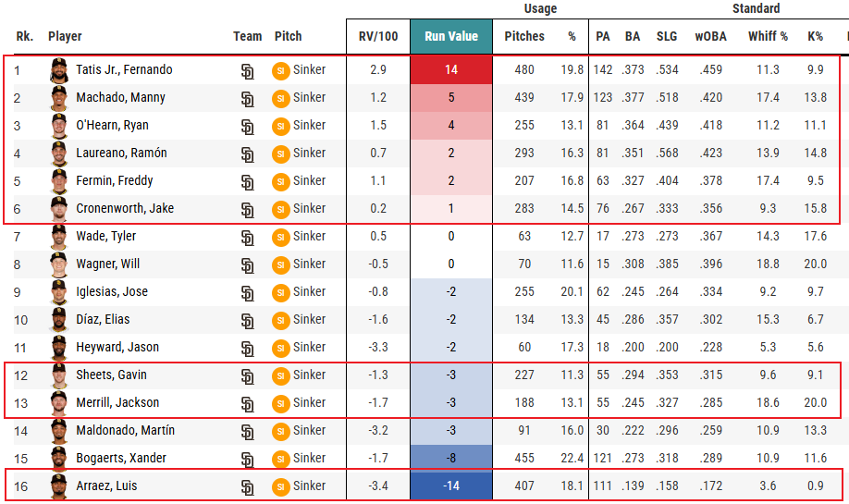Sort table by Pitches column header
The image size is (849, 504).
pyautogui.click(x=524, y=37)
